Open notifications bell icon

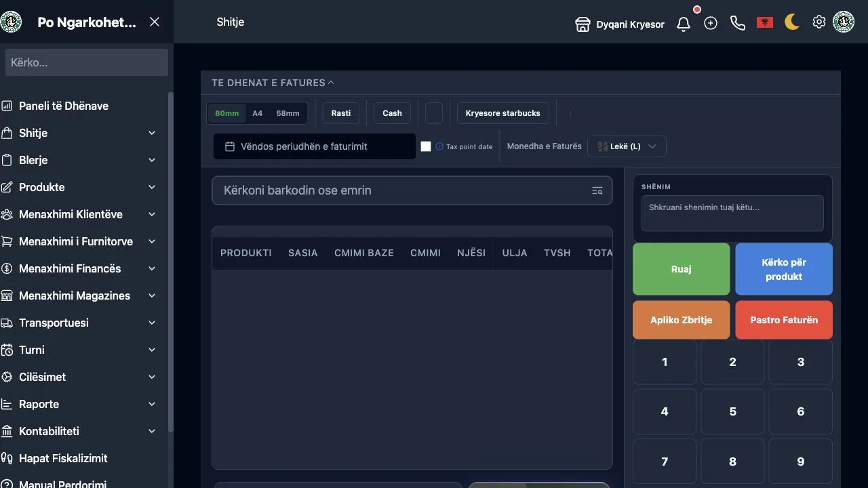point(684,23)
